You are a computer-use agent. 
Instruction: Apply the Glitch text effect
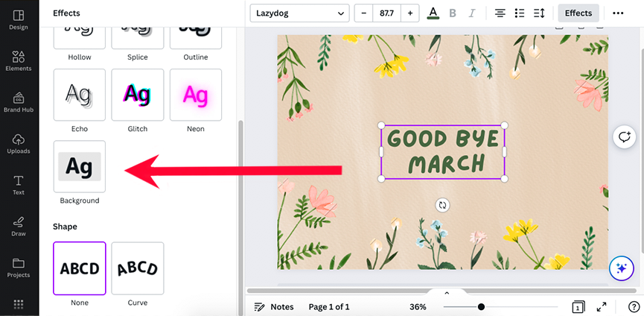pyautogui.click(x=138, y=95)
